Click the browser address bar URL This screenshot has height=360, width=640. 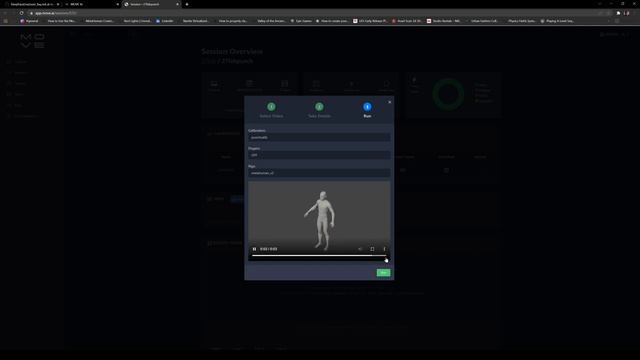[56, 13]
